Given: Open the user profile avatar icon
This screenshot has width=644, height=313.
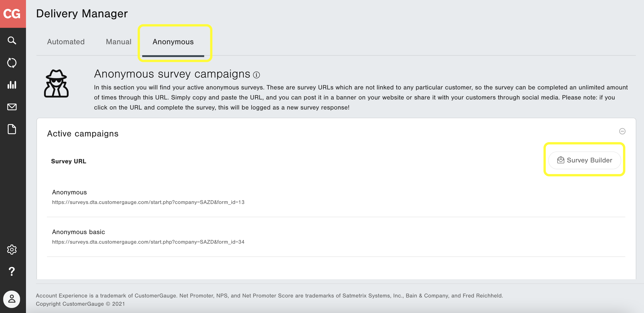Looking at the screenshot, I should (x=12, y=299).
